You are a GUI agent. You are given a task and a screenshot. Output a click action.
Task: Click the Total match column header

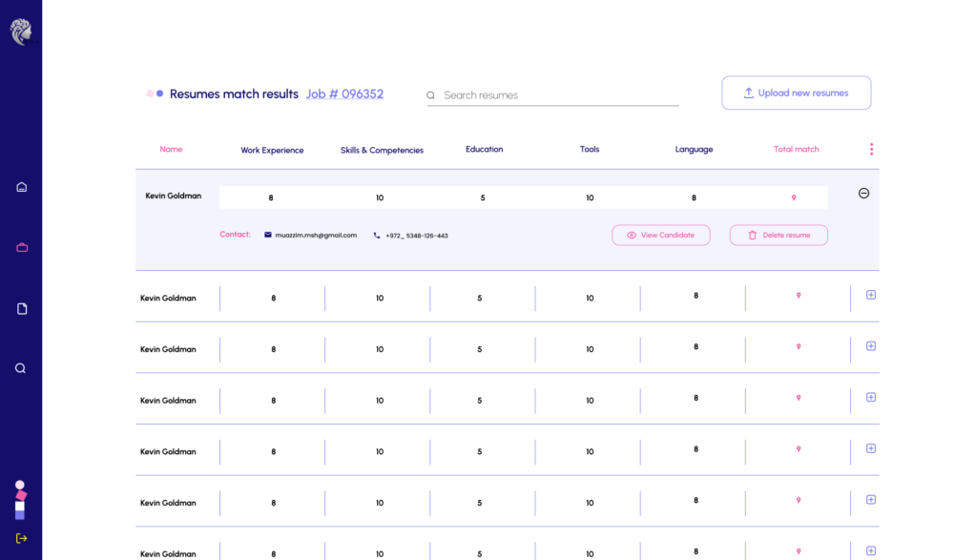[796, 149]
